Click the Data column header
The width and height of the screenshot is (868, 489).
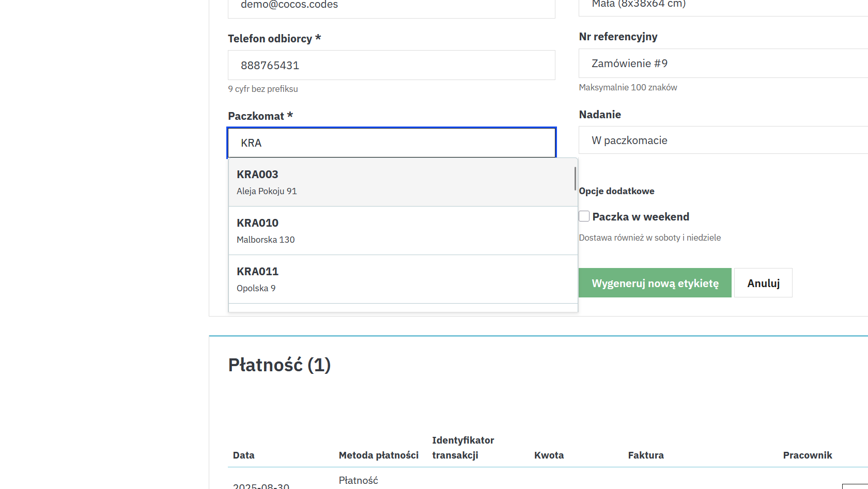(x=244, y=455)
